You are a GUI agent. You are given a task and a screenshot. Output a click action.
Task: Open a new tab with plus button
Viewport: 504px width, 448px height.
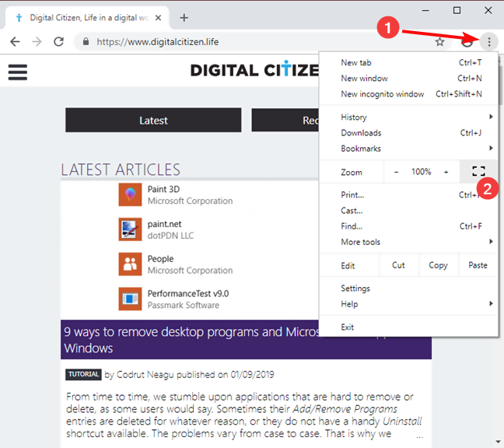click(184, 18)
